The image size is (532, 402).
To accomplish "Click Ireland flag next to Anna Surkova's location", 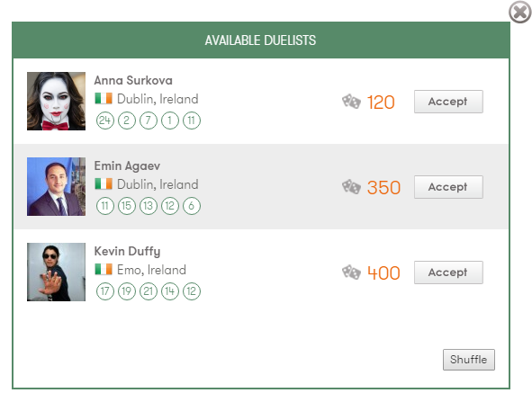I will [x=104, y=98].
